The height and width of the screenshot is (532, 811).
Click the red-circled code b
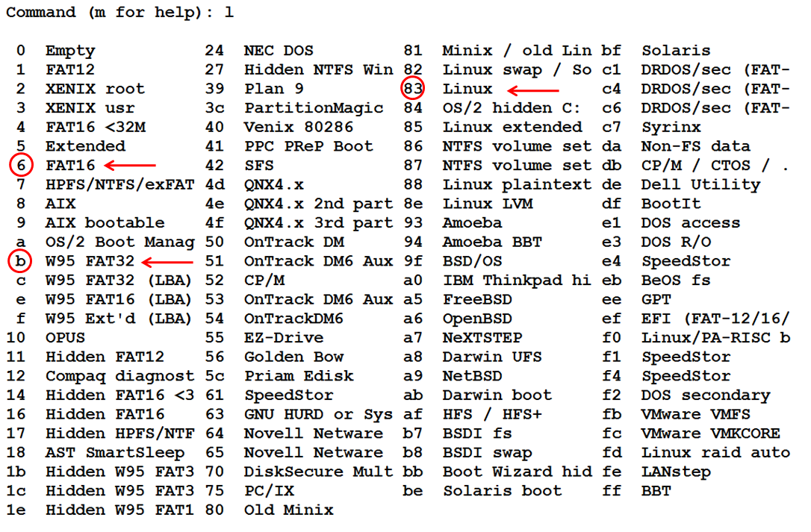click(20, 261)
